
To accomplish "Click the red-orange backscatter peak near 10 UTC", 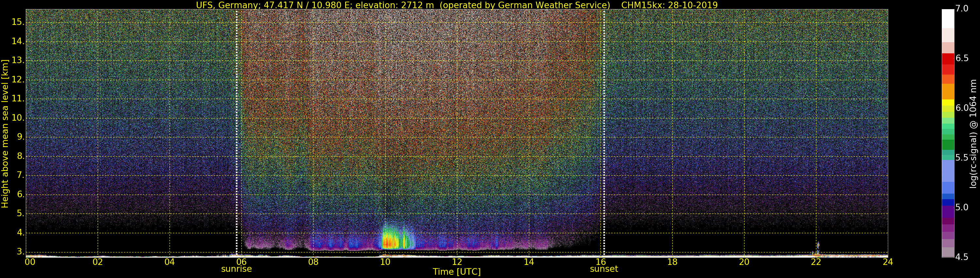I will click(x=388, y=242).
